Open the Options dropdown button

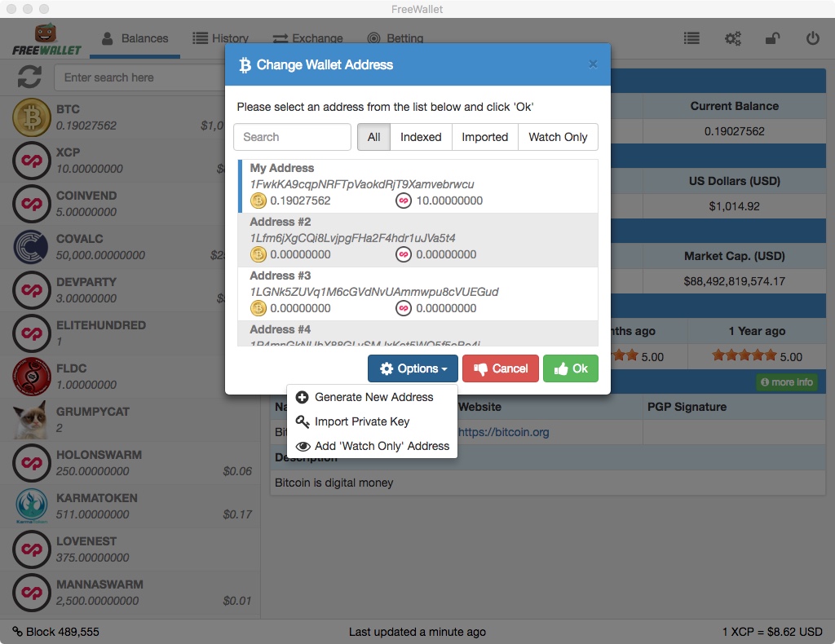pos(413,368)
